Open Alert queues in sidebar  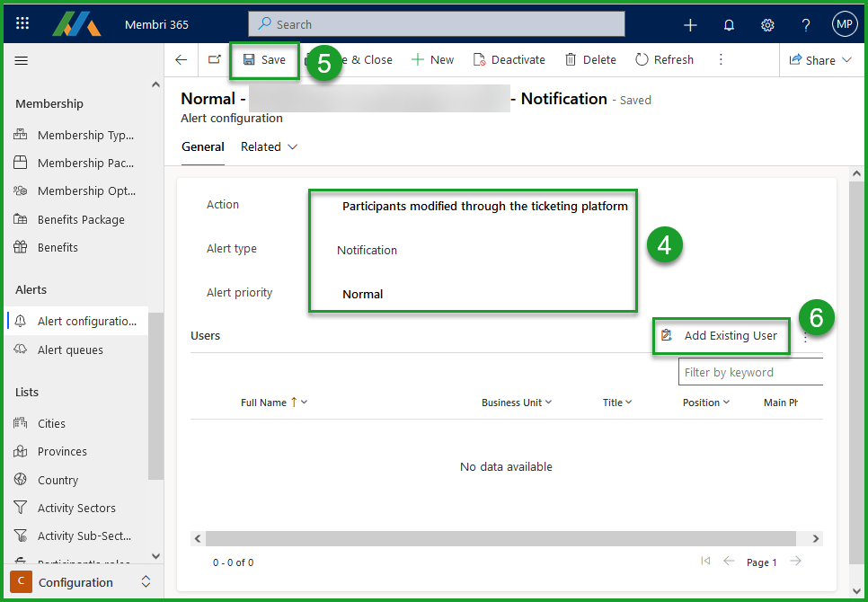tap(70, 350)
